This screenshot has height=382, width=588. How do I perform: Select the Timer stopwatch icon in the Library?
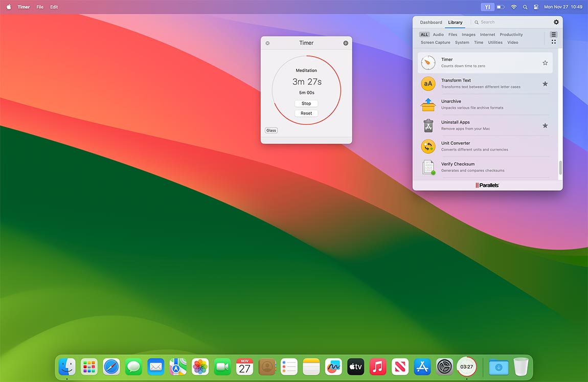[428, 62]
